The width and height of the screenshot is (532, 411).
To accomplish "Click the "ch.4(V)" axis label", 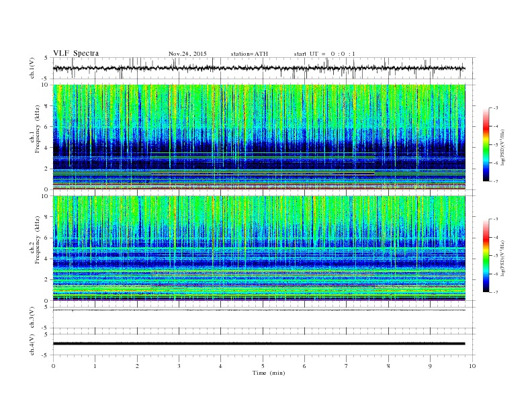I will coord(32,345).
